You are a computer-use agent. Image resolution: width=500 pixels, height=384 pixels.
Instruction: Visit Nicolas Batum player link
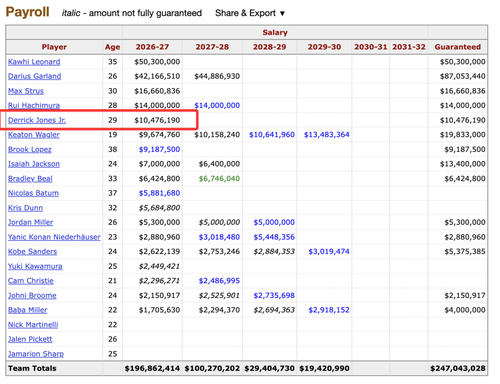pyautogui.click(x=33, y=193)
